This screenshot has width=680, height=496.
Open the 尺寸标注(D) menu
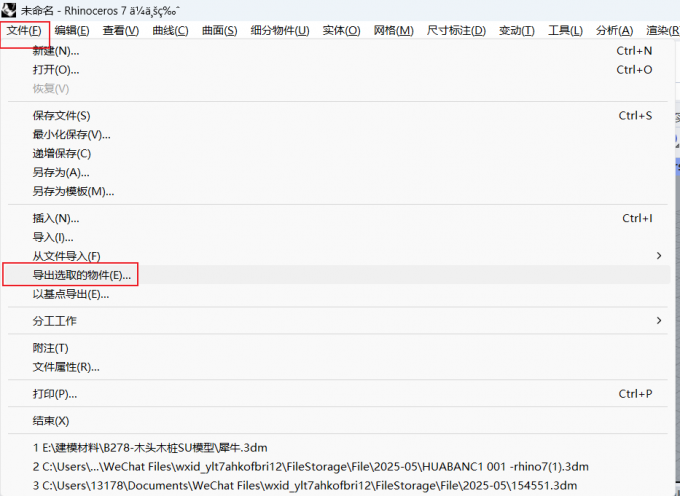(x=456, y=30)
